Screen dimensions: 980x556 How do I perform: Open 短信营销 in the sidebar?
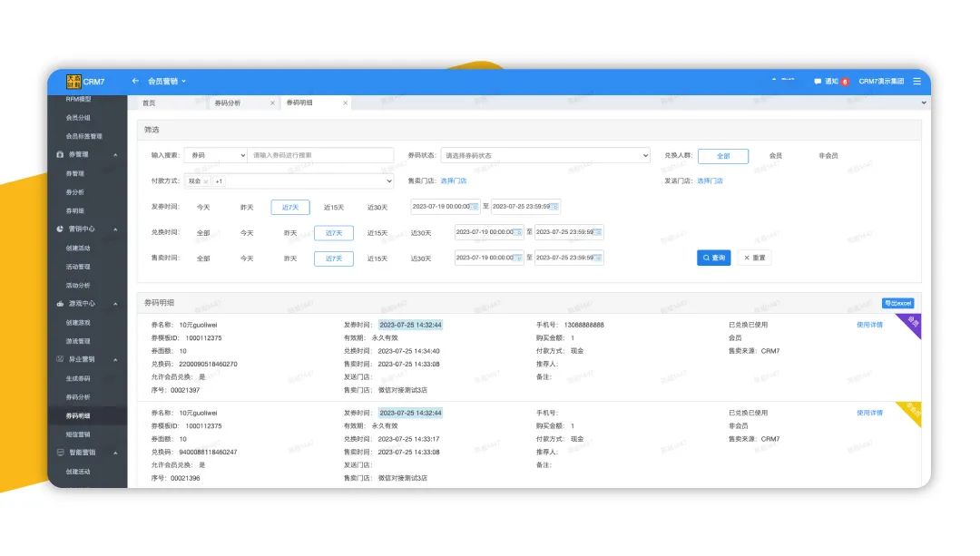click(x=78, y=434)
